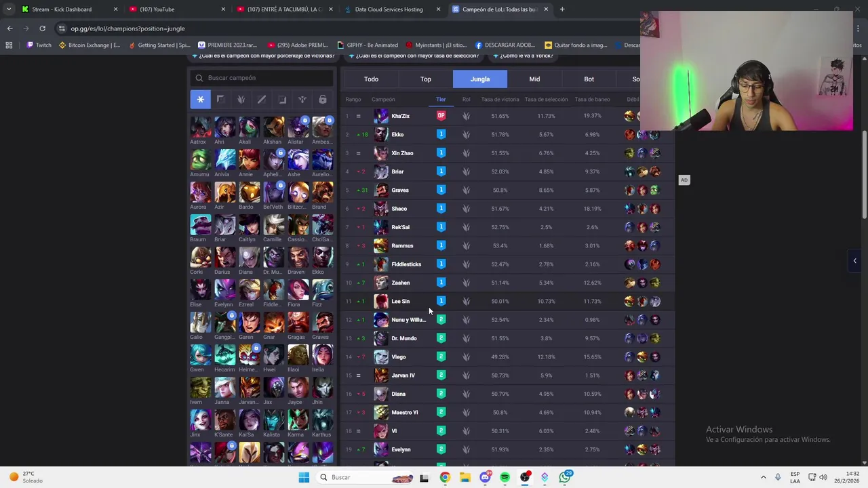Screen dimensions: 868x488
Task: Open Camille from the champion grid
Action: tap(273, 225)
